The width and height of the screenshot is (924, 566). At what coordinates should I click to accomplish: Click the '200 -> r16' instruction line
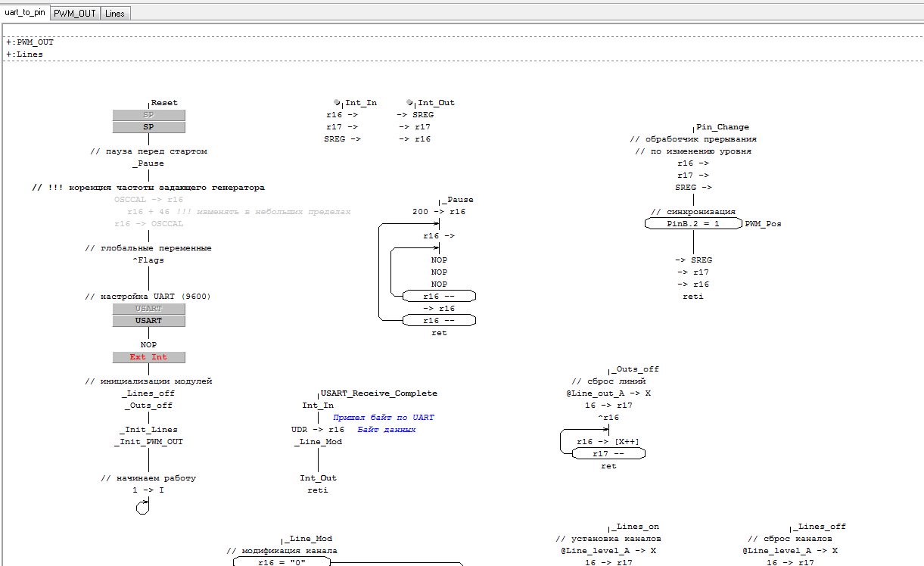(x=439, y=212)
